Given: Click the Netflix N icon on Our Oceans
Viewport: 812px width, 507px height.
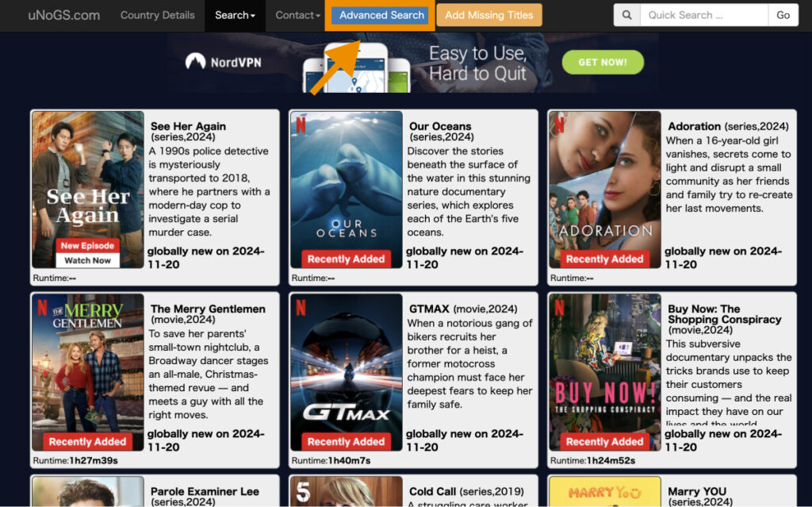Looking at the screenshot, I should pyautogui.click(x=301, y=125).
